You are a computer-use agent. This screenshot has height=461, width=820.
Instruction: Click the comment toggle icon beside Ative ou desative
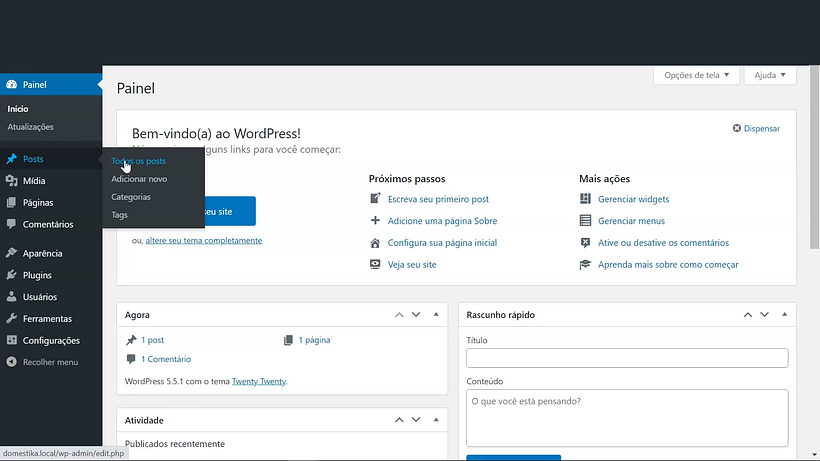tap(585, 243)
